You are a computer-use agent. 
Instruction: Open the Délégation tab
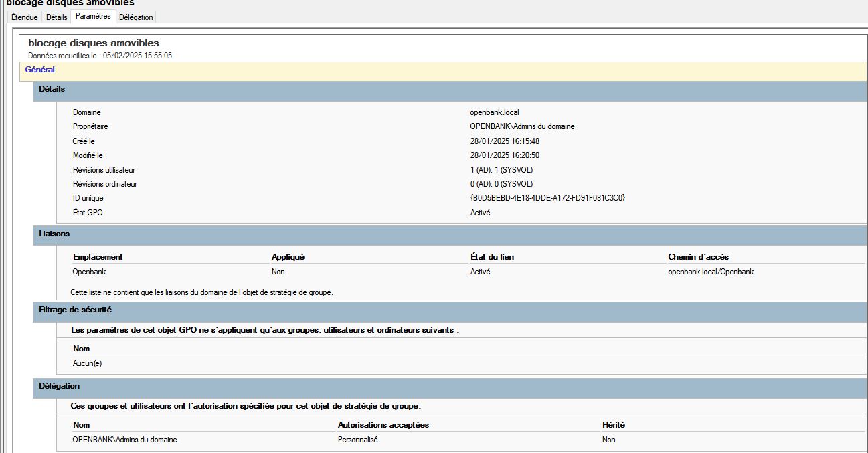click(x=136, y=17)
